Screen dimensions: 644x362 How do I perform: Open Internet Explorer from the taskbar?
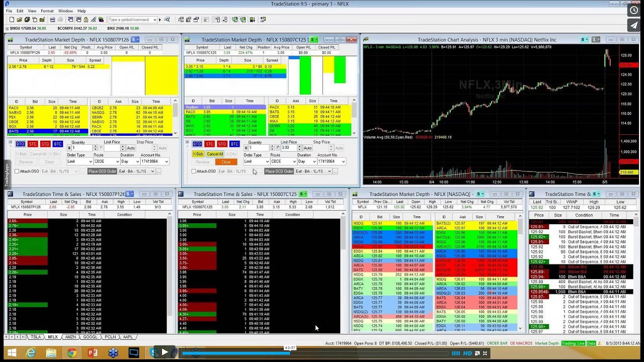(31, 352)
